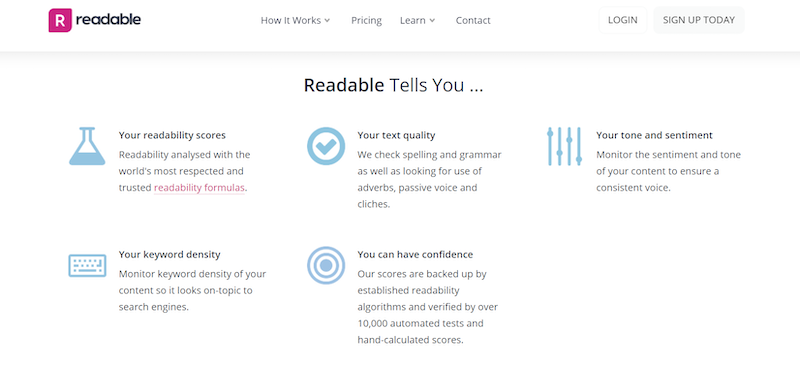Expand the How It Works chevron
Image resolution: width=800 pixels, height=367 pixels.
(327, 20)
